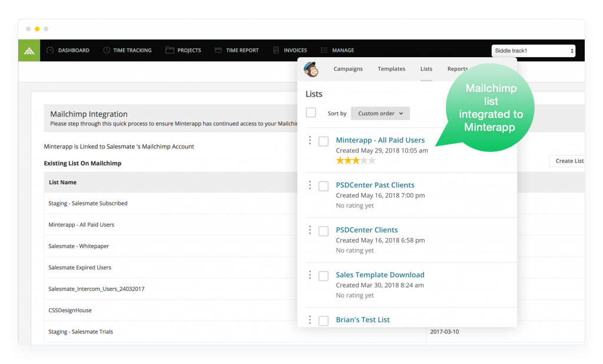
Task: Check the PSDCenter Past Clients checkbox
Action: click(323, 186)
